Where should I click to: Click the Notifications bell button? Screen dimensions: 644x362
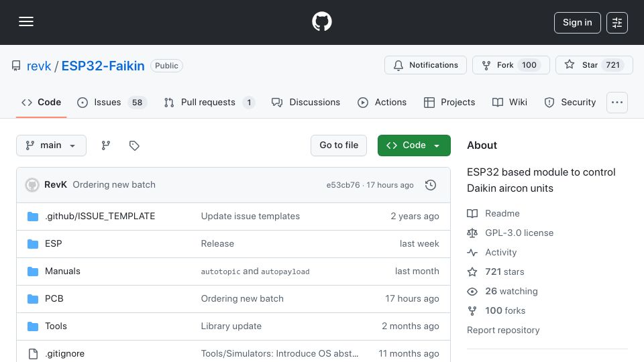tap(425, 65)
